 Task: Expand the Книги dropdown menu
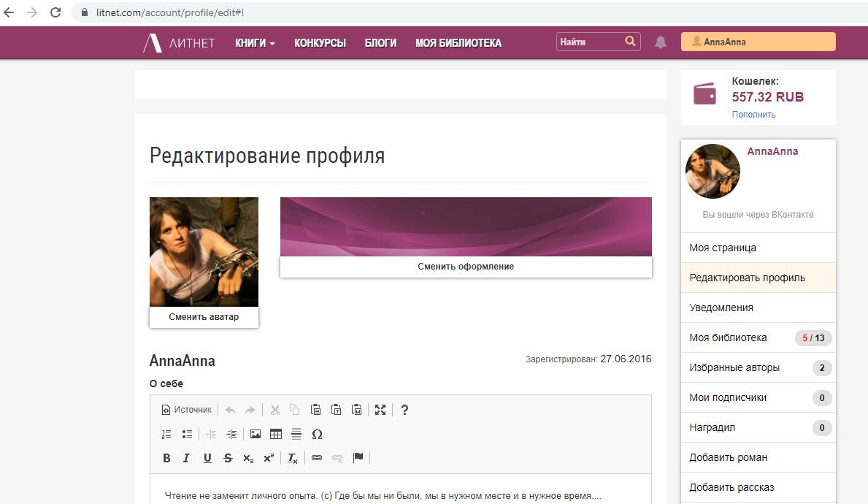tap(255, 43)
